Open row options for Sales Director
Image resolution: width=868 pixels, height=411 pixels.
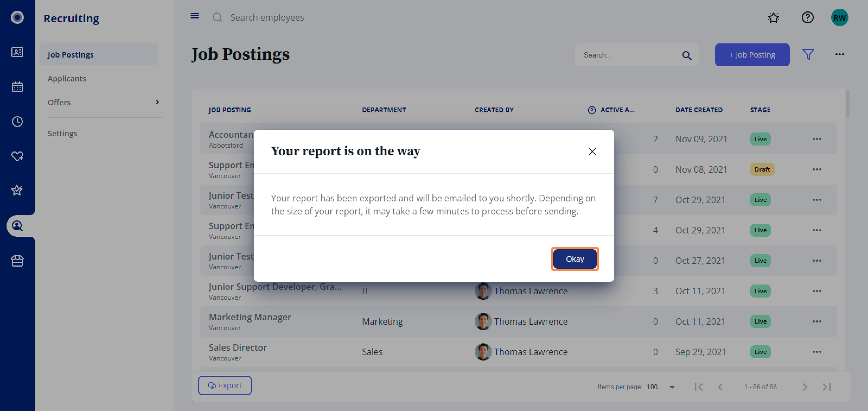pyautogui.click(x=817, y=352)
